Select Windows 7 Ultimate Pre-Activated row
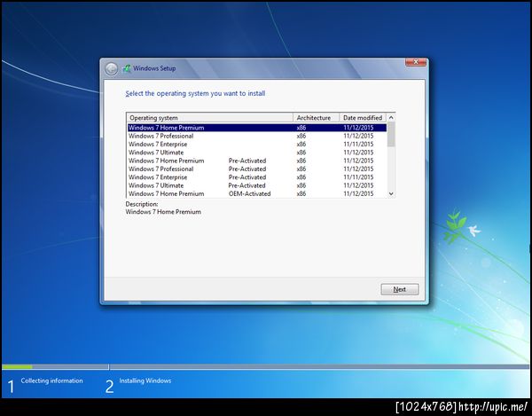The image size is (532, 416). pyautogui.click(x=257, y=185)
